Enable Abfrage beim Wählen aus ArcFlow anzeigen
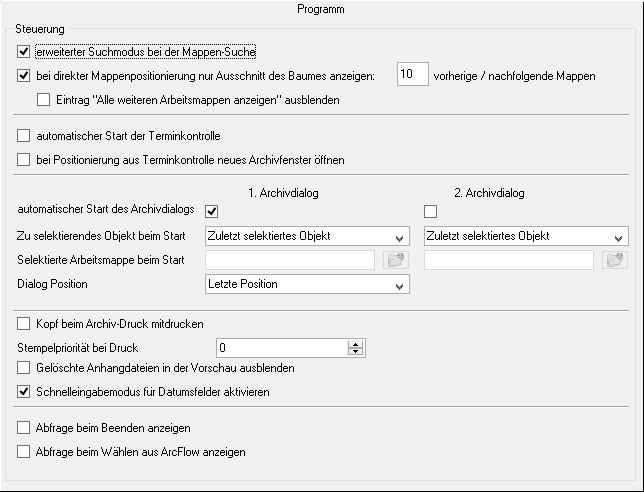The image size is (644, 492). [x=23, y=452]
